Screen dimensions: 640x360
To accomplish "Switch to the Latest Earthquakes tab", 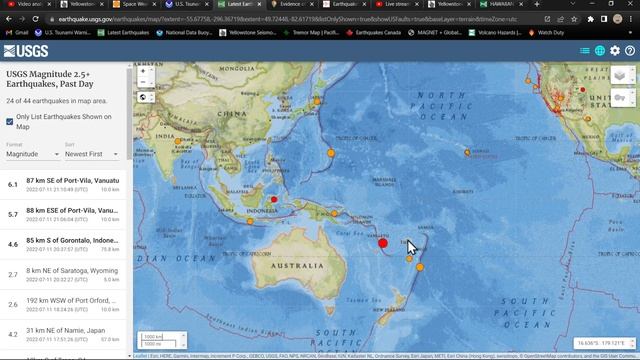I will tap(240, 4).
